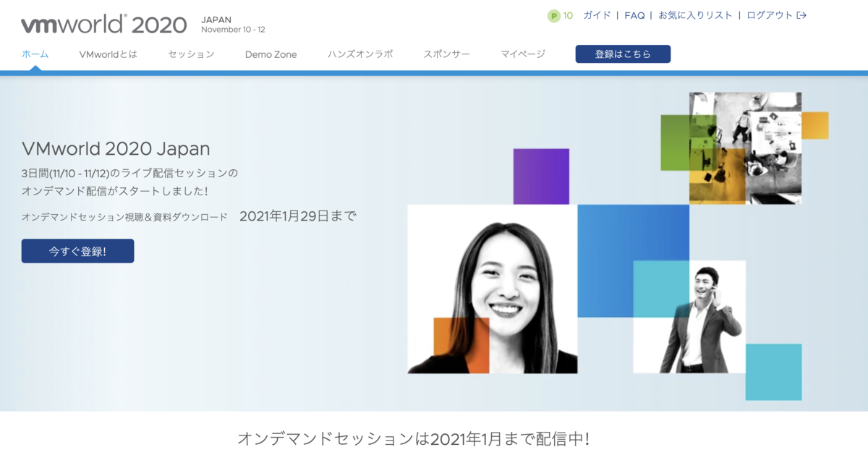Viewport: 868px width, 455px height.
Task: Open the スポンサー menu item
Action: [447, 54]
